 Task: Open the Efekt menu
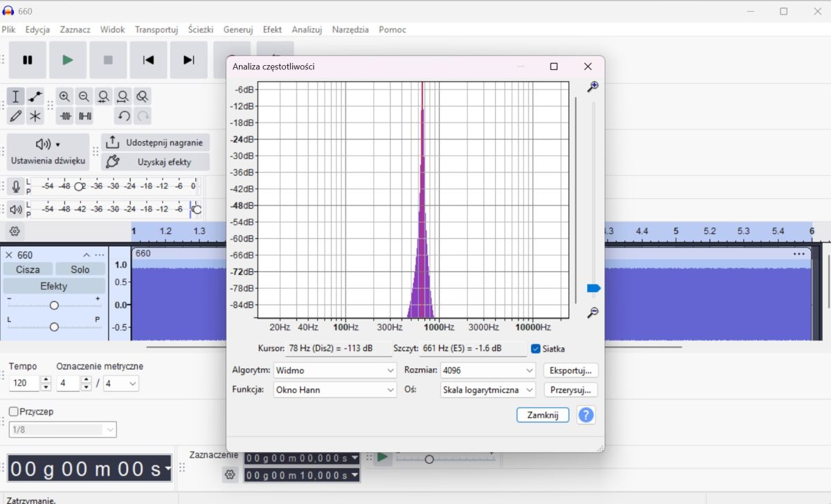272,30
